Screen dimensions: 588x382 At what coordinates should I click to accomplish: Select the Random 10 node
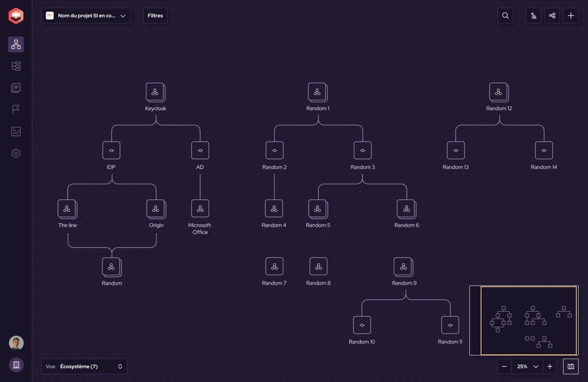[362, 325]
